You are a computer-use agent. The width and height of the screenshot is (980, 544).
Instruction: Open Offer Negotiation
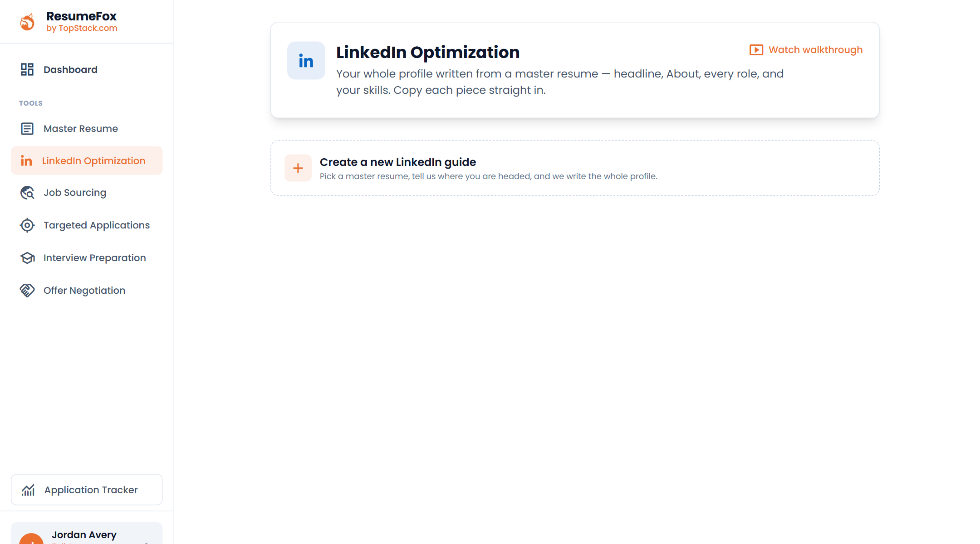(87, 291)
